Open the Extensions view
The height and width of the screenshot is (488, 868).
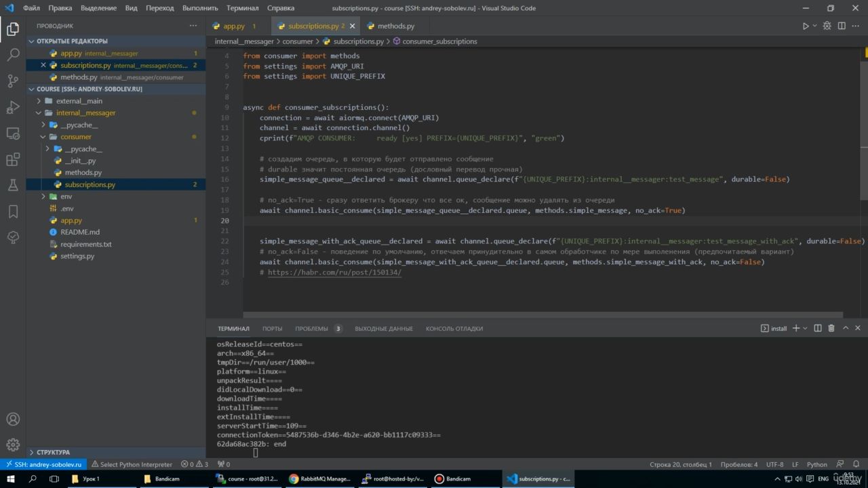coord(13,160)
